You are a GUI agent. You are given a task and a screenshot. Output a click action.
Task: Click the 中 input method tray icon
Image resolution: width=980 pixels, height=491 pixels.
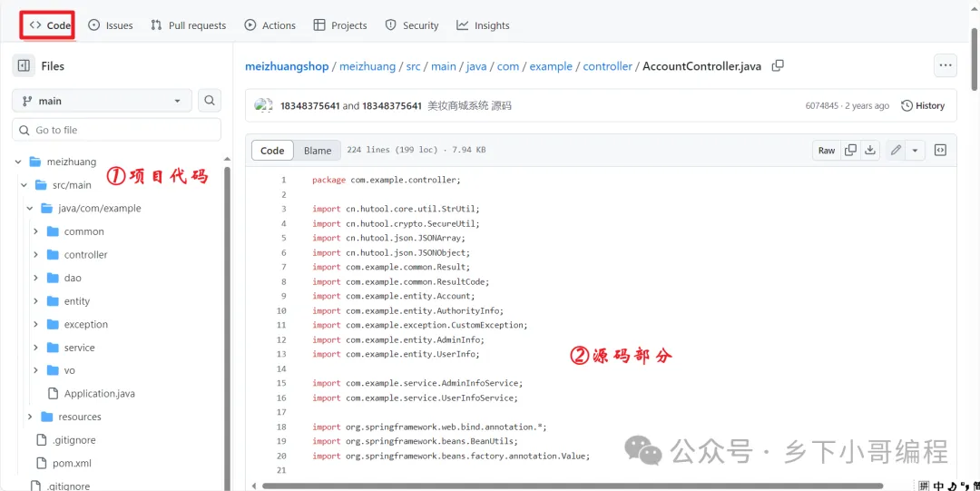point(938,486)
